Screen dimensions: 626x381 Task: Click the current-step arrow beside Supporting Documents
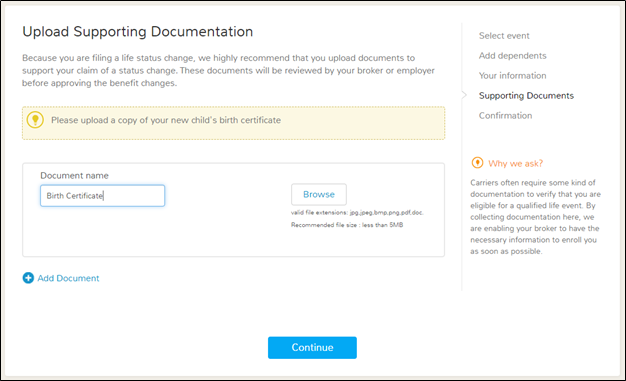[464, 95]
